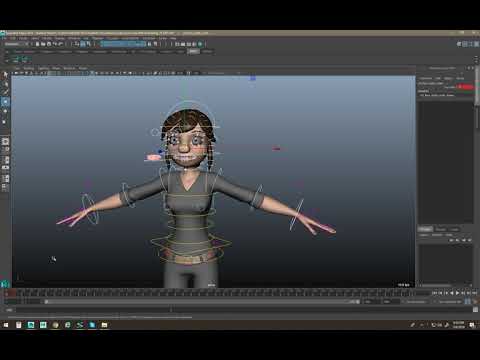Viewport: 480px width, 360px height.
Task: Toggle Modeling Toolkit panel icon at top-right
Action: point(459,44)
